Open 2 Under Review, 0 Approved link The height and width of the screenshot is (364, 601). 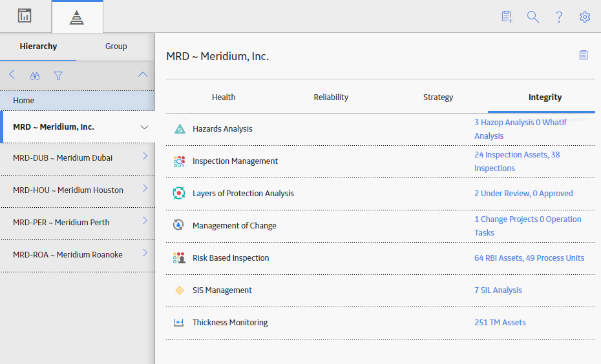523,193
